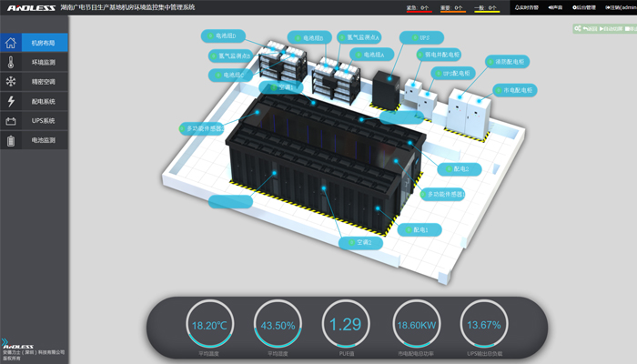This screenshot has height=364, width=637.
Task: Click the thermometer icon for 环境监测
Action: (x=11, y=63)
